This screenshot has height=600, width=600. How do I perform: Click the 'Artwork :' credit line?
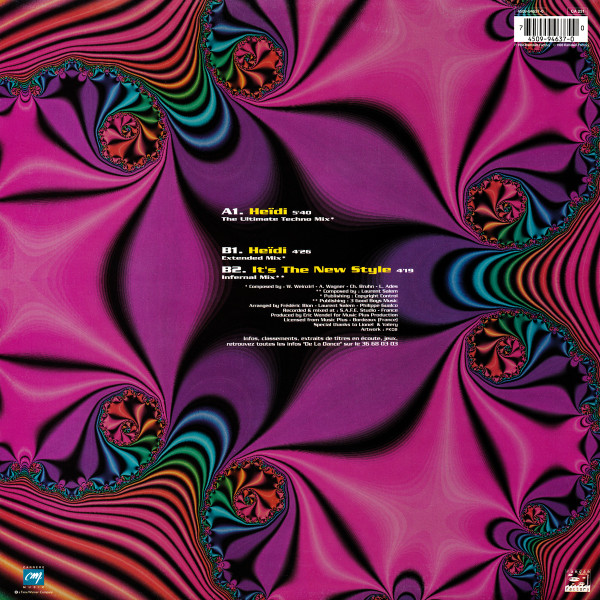pos(380,329)
